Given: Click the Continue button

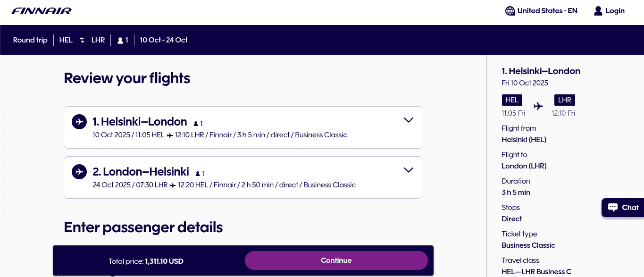Looking at the screenshot, I should click(336, 260).
